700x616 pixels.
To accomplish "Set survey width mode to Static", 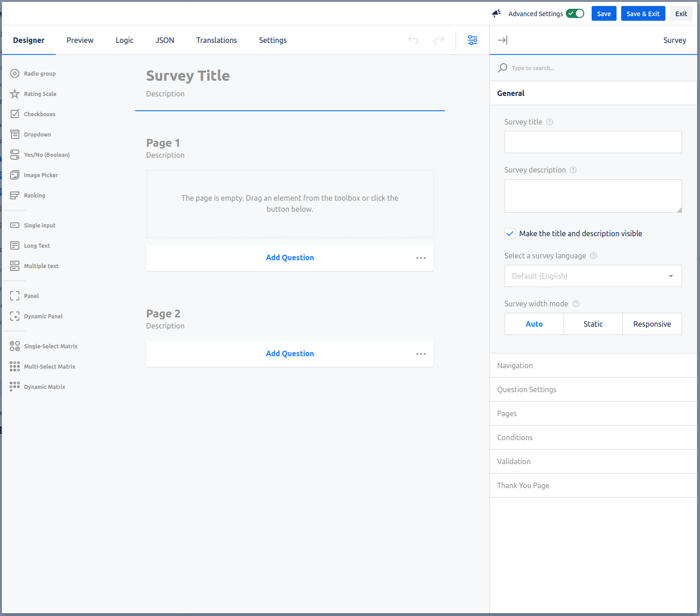I will pos(593,324).
